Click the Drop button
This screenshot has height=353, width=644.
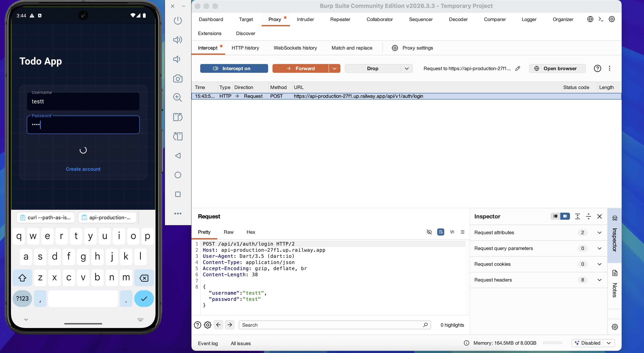point(373,68)
